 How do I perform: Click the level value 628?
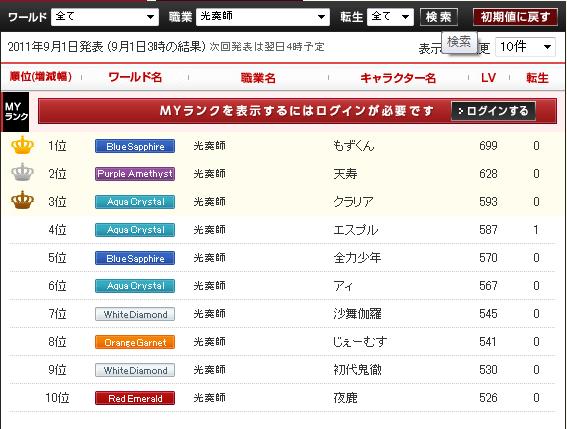coord(488,174)
